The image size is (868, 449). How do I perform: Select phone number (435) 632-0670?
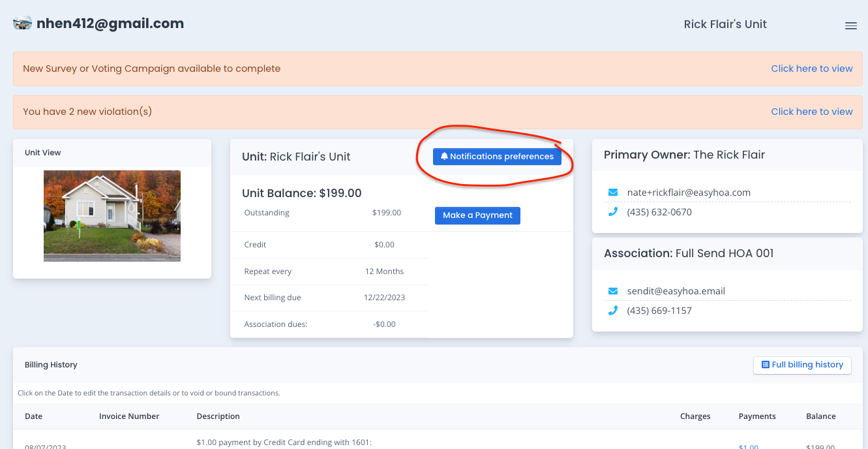point(659,212)
